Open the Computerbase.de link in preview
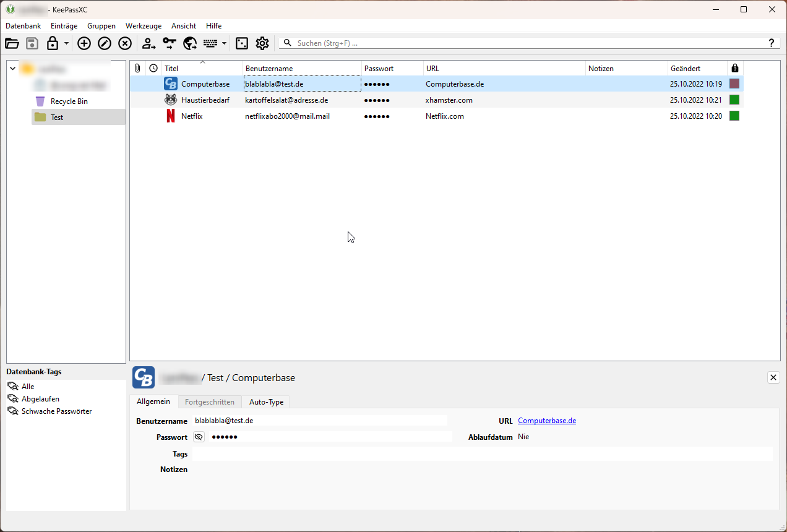This screenshot has height=532, width=787. (x=547, y=421)
